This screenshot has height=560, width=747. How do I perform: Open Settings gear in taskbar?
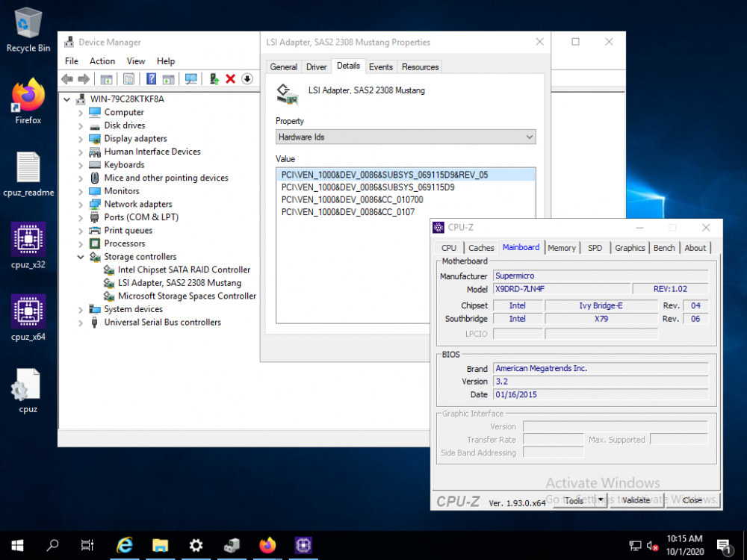click(196, 545)
